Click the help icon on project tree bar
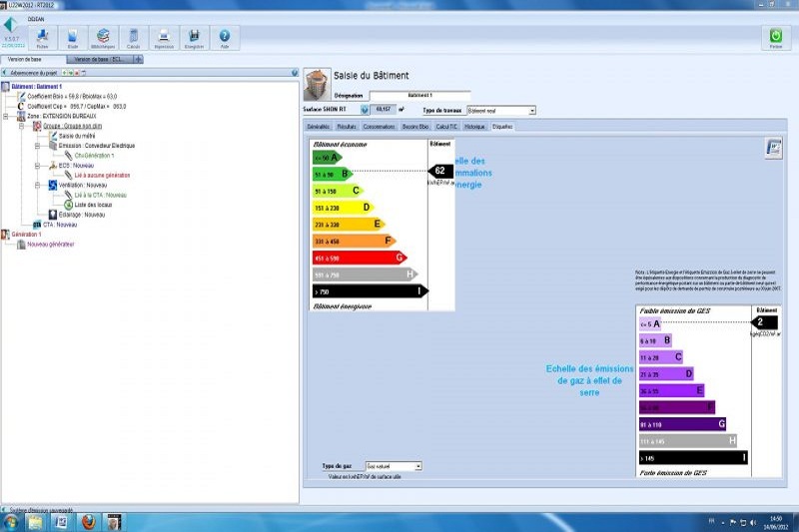Viewport: 799px width, 532px height. [295, 73]
